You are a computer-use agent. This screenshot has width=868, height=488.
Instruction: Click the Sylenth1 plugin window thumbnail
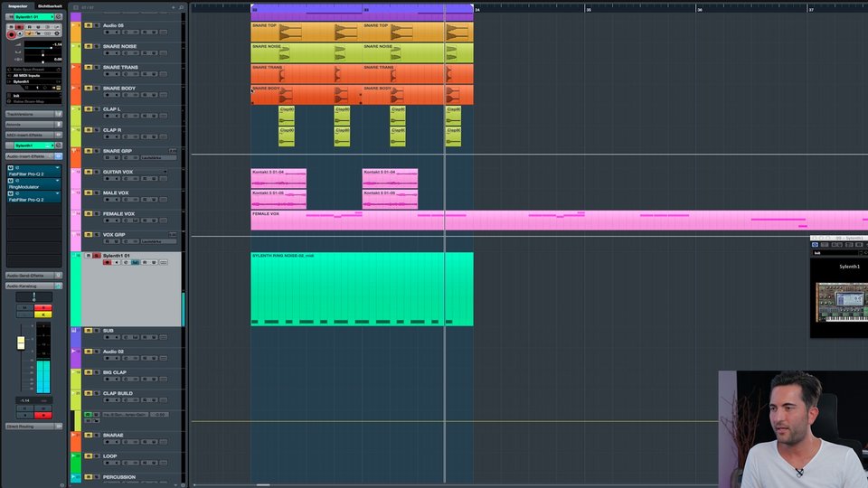click(842, 303)
